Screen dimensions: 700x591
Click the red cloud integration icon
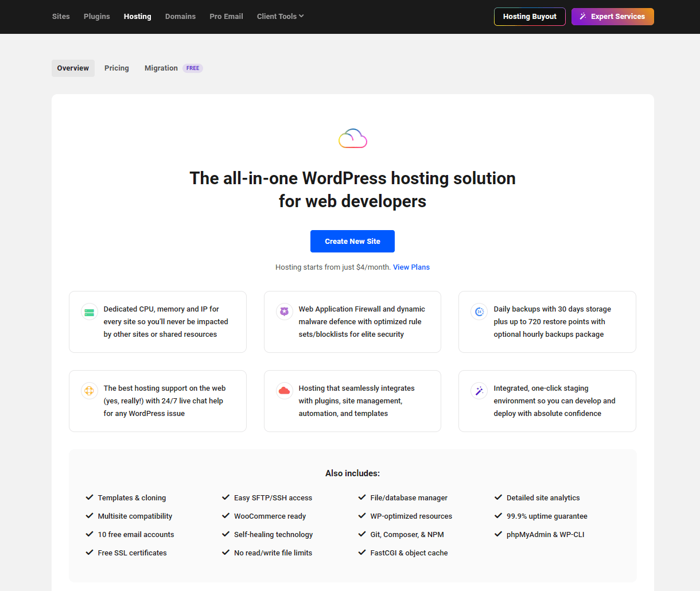point(284,391)
